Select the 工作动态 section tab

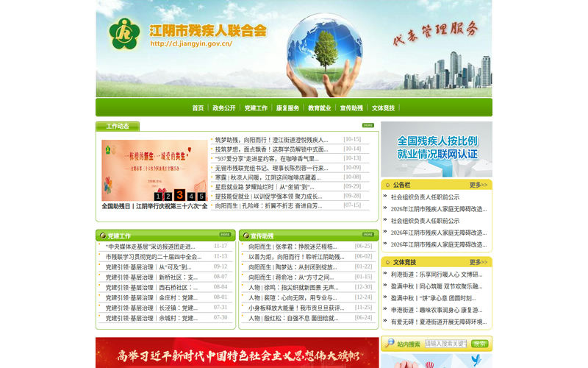pos(118,126)
